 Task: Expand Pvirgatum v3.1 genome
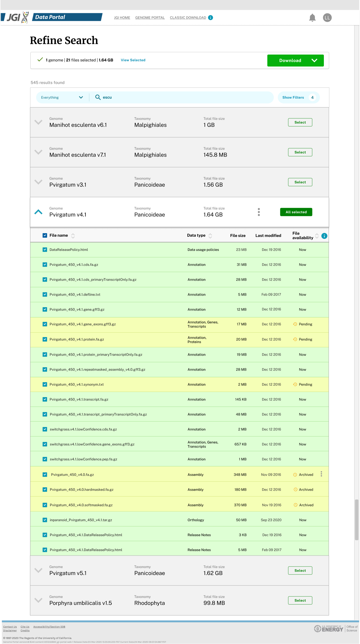pyautogui.click(x=38, y=182)
